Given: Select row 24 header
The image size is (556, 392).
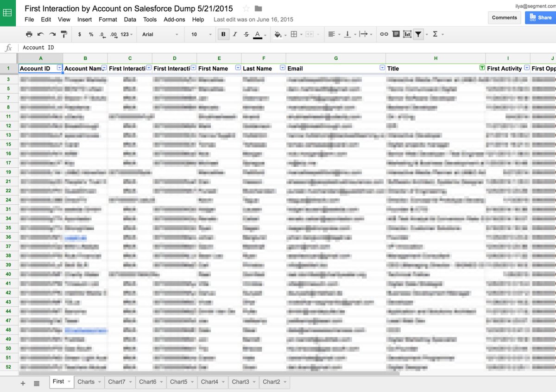Looking at the screenshot, I should point(9,200).
